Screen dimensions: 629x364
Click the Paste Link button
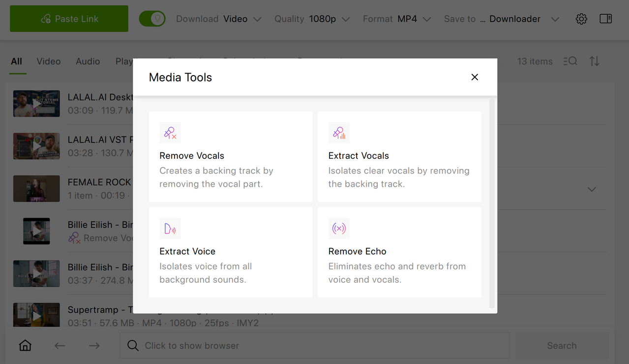click(x=69, y=19)
